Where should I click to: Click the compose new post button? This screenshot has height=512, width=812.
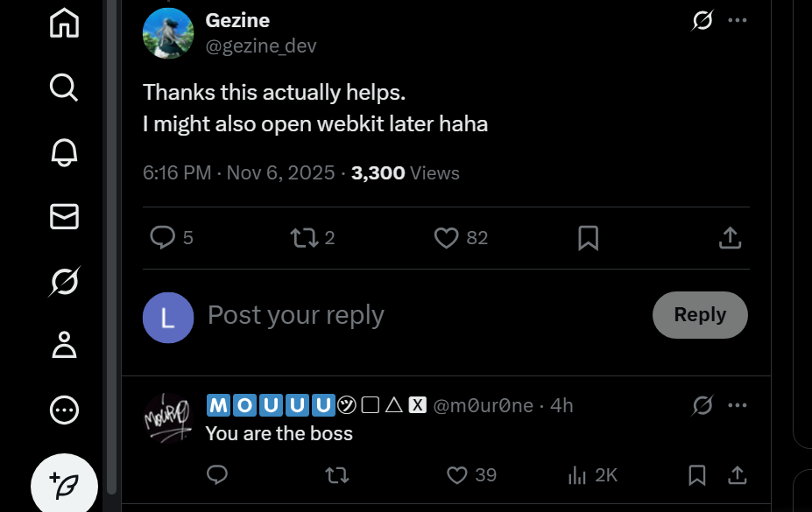[x=64, y=485]
